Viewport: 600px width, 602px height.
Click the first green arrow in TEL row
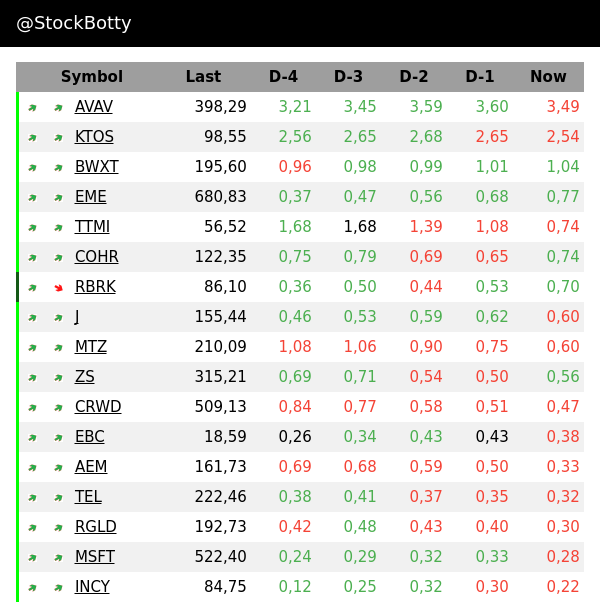pos(32,498)
